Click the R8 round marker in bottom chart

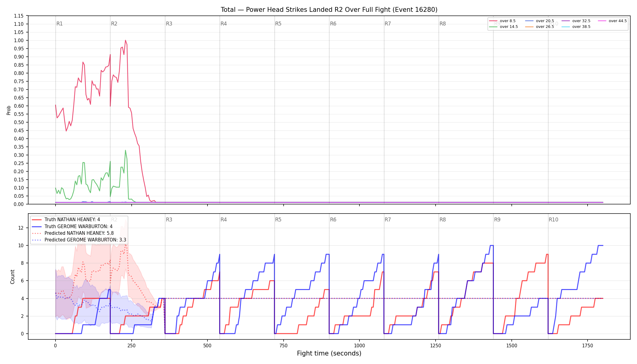click(x=443, y=220)
